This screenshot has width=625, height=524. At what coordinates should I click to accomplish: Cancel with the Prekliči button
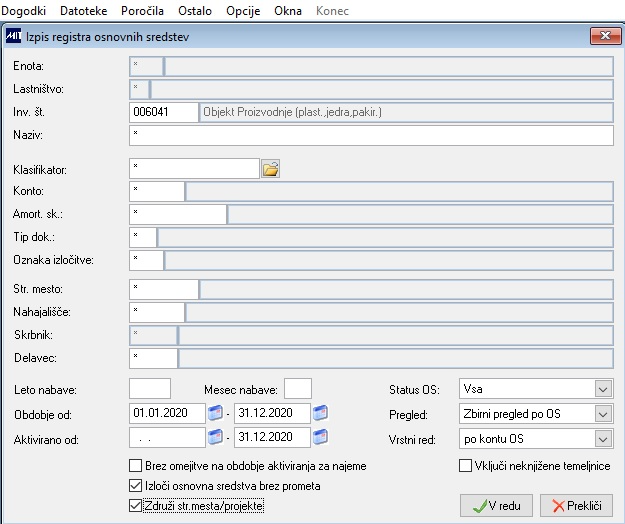click(576, 506)
